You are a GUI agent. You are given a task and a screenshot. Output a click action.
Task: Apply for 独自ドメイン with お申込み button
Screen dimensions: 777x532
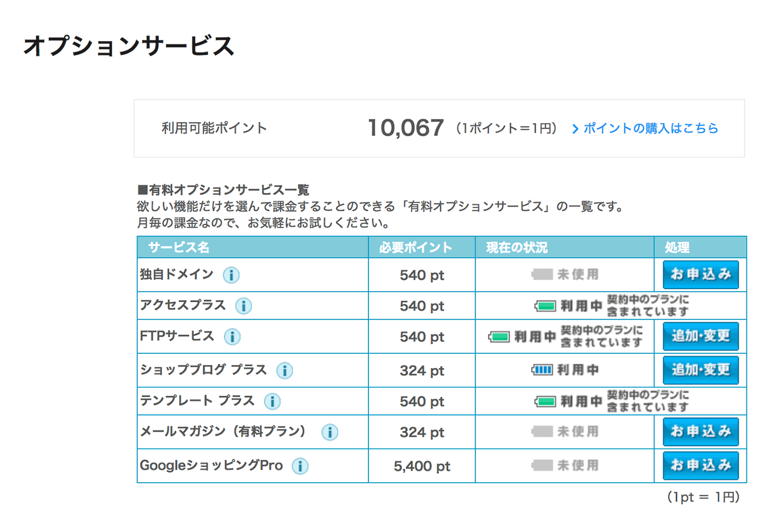point(700,275)
